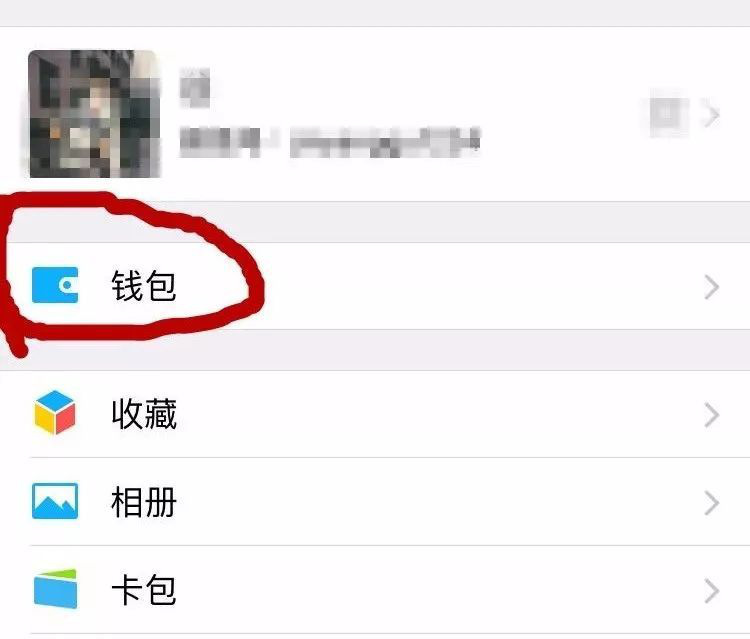Select the 相册 text label
This screenshot has height=639, width=750.
pos(144,502)
